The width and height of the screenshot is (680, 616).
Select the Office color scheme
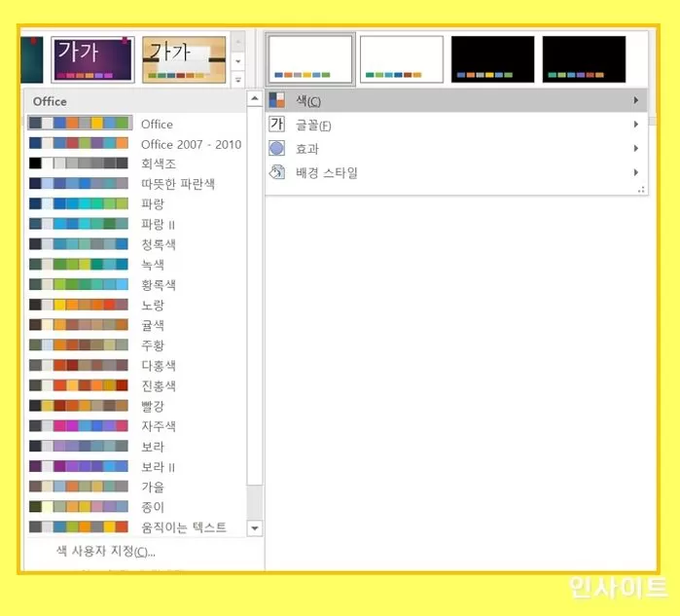click(x=136, y=124)
